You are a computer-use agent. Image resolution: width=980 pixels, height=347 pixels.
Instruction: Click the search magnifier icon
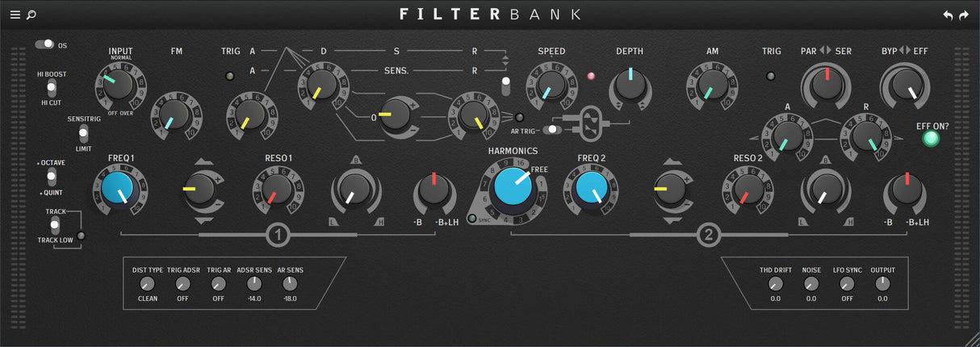pos(31,15)
